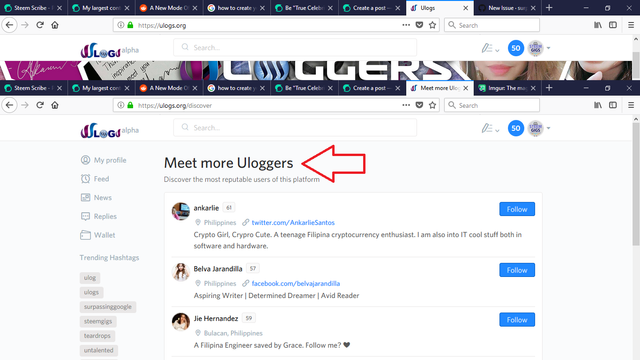Open the blue 50 badge in upper window
The image size is (640, 360).
pos(516,48)
